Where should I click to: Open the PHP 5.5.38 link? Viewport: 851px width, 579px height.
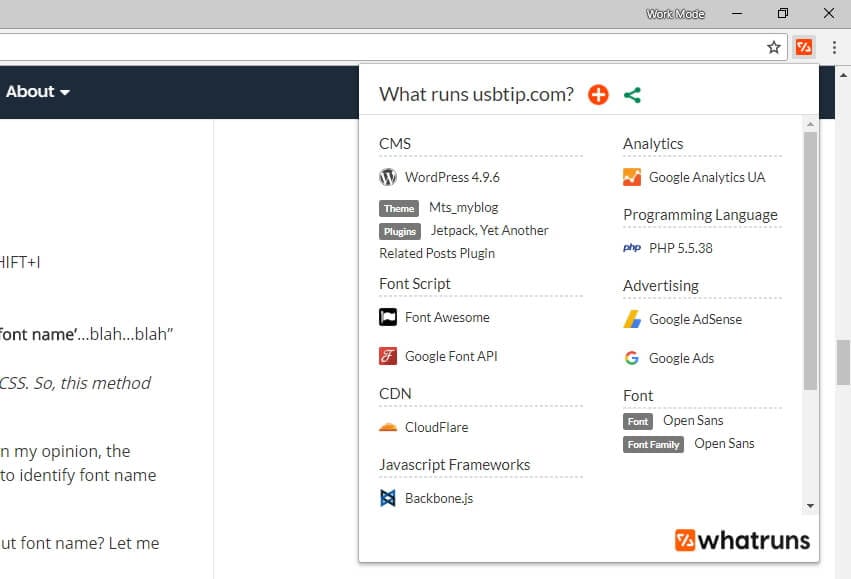pos(681,249)
